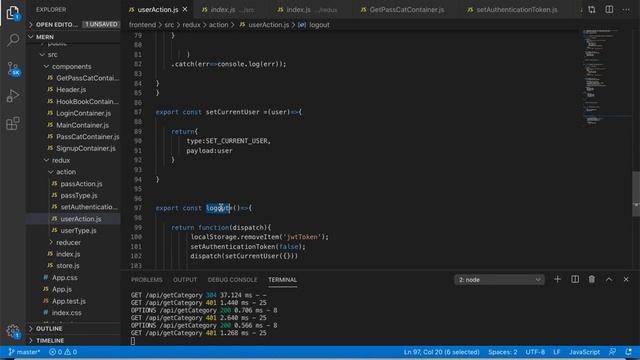Viewport: 640px width, 360px height.
Task: Click 'logout' symbol in the breadcrumb
Action: tap(319, 25)
